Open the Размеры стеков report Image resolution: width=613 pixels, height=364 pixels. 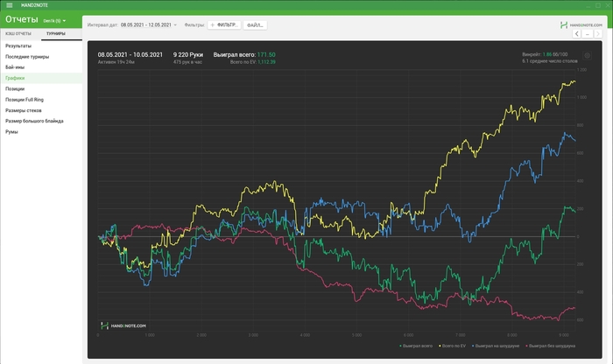(41, 110)
